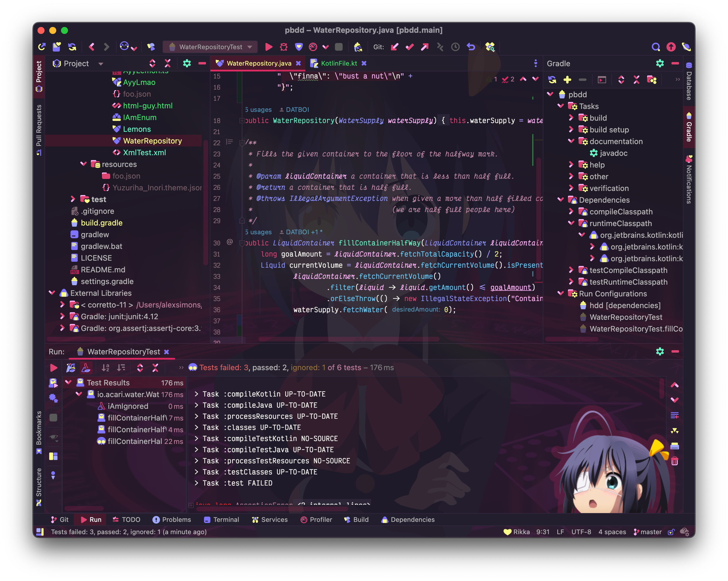Open Gradle panel settings gear
The image size is (728, 581).
[659, 64]
